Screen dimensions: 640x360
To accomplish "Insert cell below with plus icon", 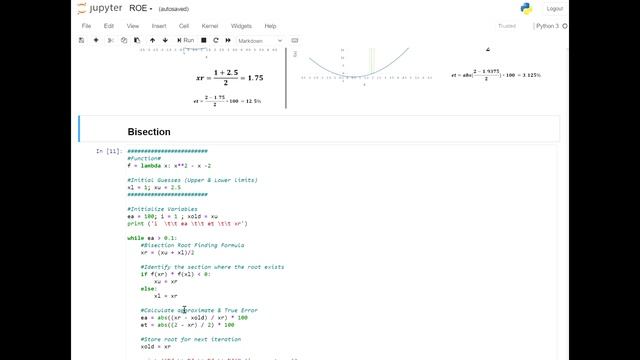I will pos(96,40).
